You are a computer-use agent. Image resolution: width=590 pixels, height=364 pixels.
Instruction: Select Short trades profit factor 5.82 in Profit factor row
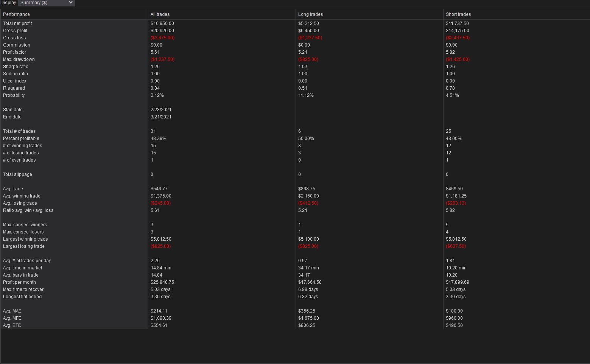[450, 52]
